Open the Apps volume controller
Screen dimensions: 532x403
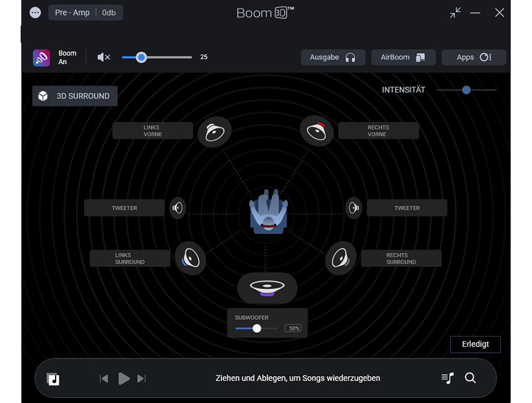474,58
